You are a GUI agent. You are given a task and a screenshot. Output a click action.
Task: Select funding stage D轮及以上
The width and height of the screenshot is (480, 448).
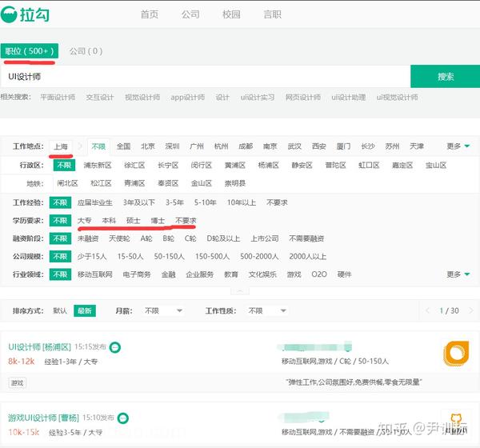(x=223, y=238)
